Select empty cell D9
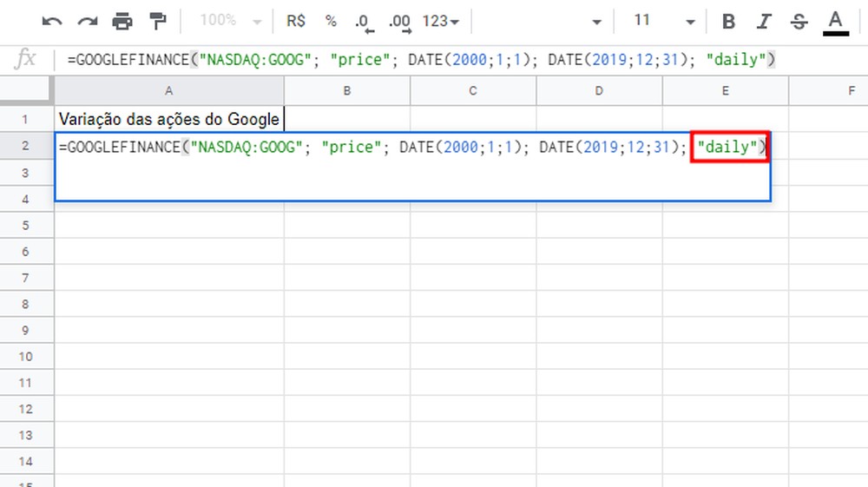 point(599,330)
